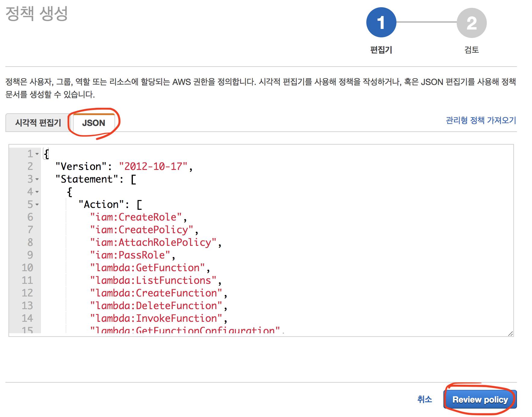Collapse the code block at line 1
The image size is (532, 417).
point(37,154)
